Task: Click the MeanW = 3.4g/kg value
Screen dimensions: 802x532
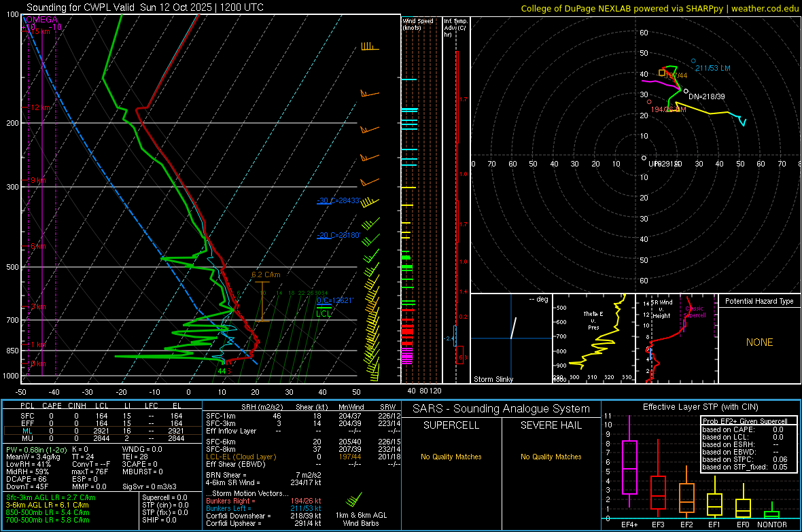Action: (x=33, y=457)
